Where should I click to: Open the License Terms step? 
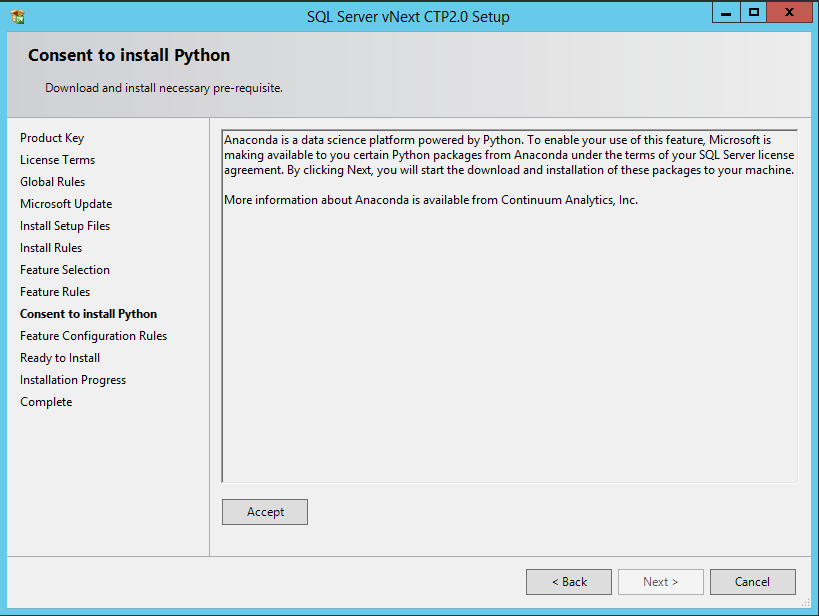click(57, 160)
